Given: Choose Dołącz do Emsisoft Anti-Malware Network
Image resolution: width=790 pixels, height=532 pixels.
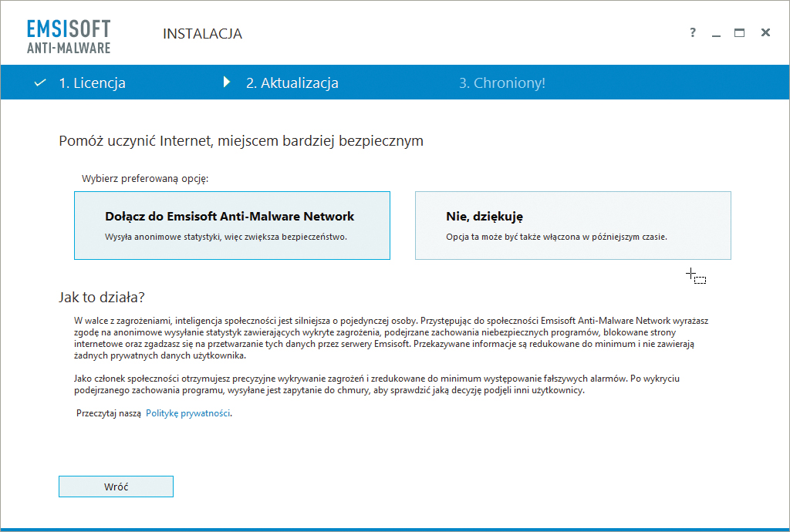Looking at the screenshot, I should pyautogui.click(x=232, y=225).
